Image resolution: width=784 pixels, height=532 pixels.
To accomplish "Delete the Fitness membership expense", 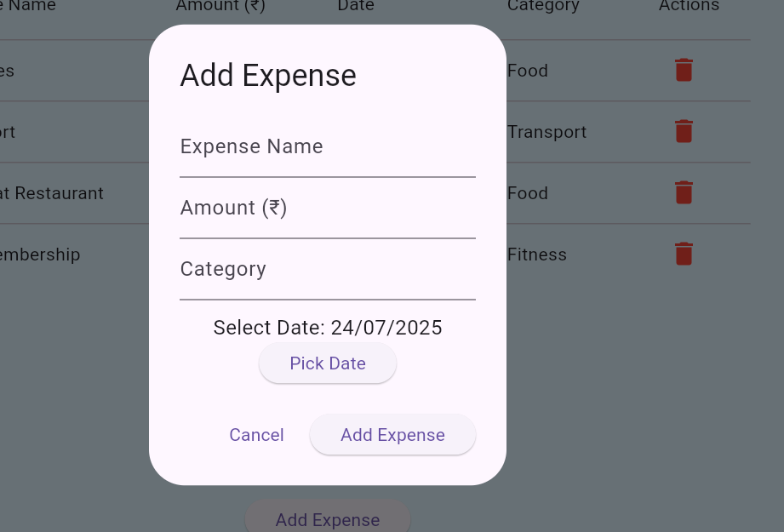I will [x=684, y=254].
